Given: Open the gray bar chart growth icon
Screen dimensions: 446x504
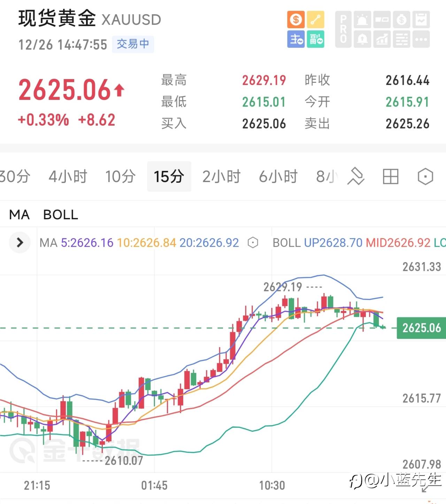Looking at the screenshot, I should pyautogui.click(x=382, y=39).
